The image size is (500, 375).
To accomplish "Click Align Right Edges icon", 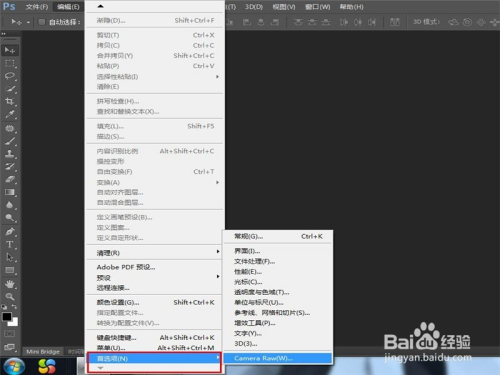I will (x=275, y=22).
